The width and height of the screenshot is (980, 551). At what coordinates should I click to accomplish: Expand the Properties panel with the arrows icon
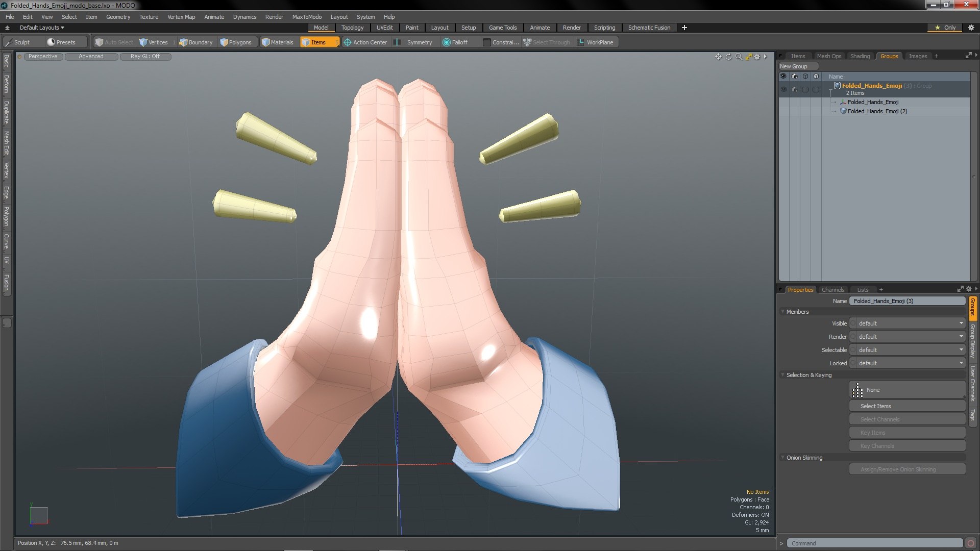960,289
